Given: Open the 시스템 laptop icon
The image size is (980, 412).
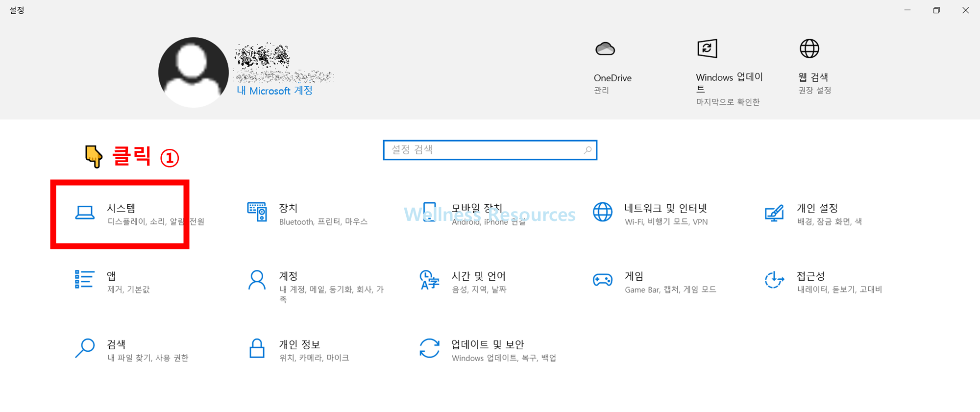Looking at the screenshot, I should pos(85,213).
